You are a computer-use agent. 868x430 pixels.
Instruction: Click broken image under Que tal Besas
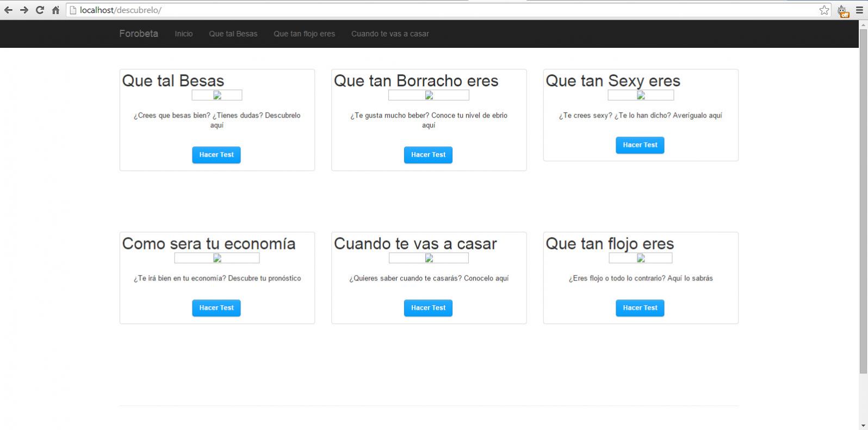(217, 95)
